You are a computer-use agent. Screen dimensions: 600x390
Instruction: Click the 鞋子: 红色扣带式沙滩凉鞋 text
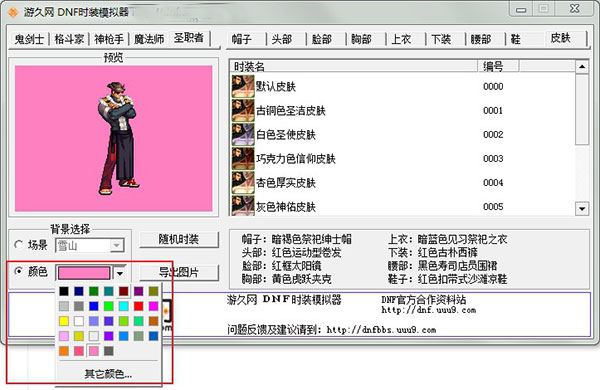(447, 279)
